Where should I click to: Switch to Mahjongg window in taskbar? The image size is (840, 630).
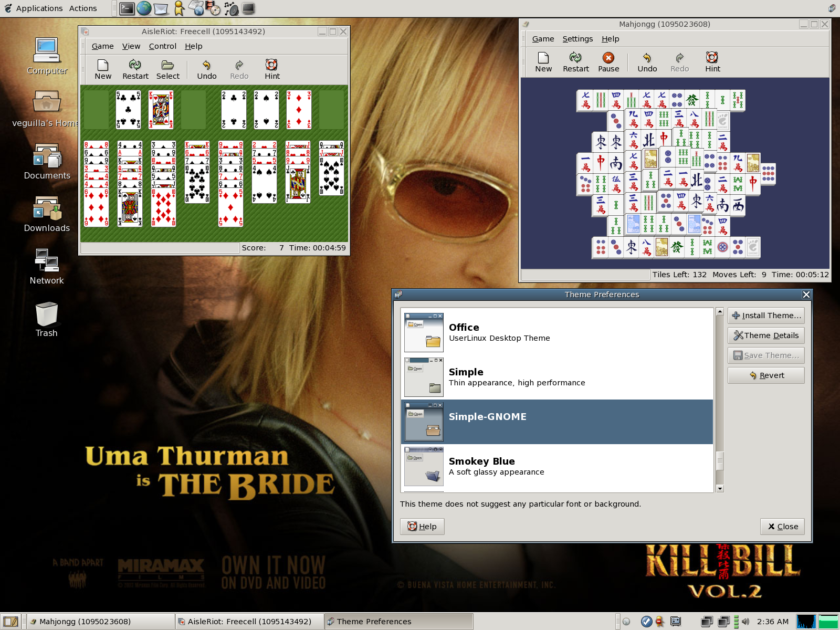[100, 622]
